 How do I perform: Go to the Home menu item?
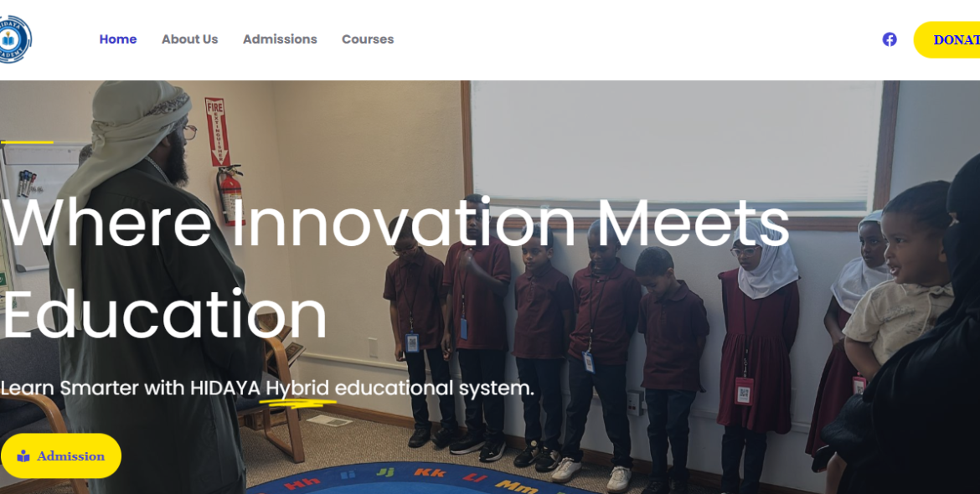click(x=118, y=39)
